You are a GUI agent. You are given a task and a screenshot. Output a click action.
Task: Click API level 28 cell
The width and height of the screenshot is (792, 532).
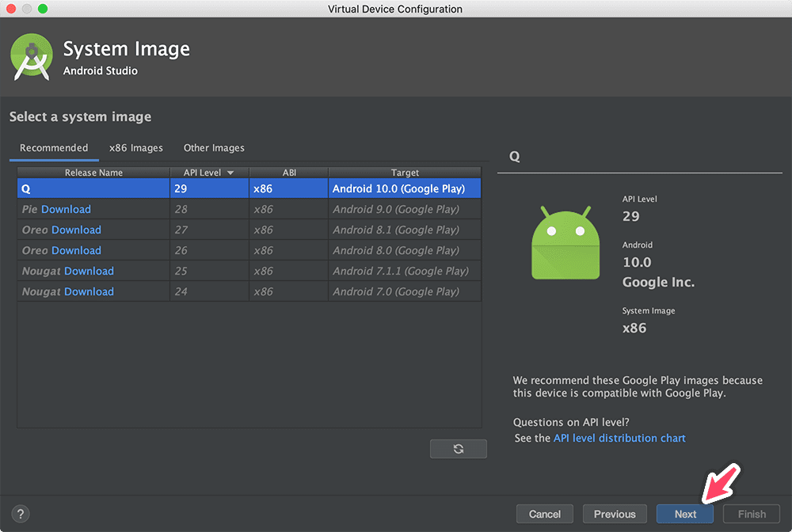click(210, 209)
